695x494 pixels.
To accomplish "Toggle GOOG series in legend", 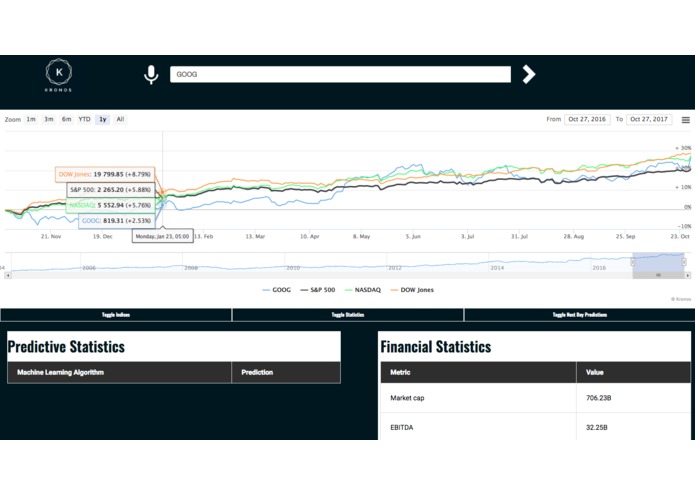I will (277, 290).
